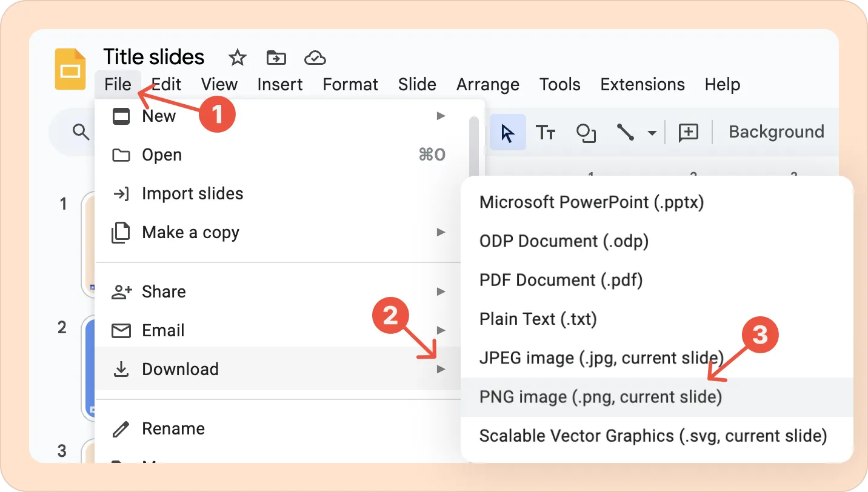Screen dimensions: 868x492
Task: Choose Open in the File menu
Action: click(x=282, y=155)
